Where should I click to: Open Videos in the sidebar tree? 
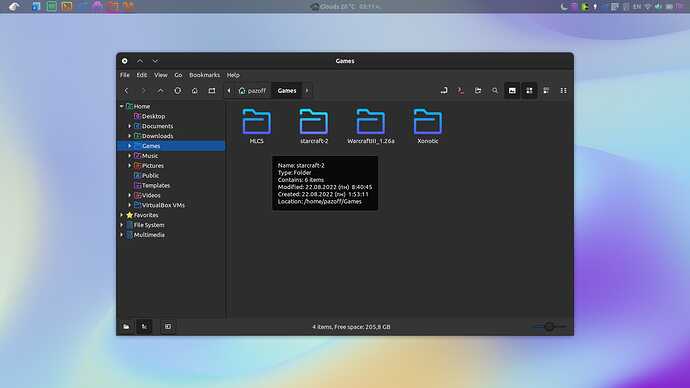(x=147, y=195)
